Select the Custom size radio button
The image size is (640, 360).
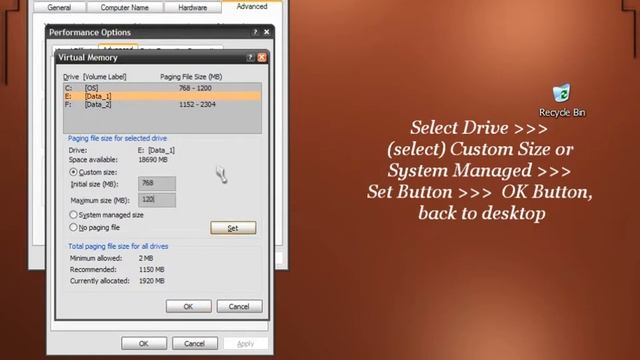click(73, 172)
